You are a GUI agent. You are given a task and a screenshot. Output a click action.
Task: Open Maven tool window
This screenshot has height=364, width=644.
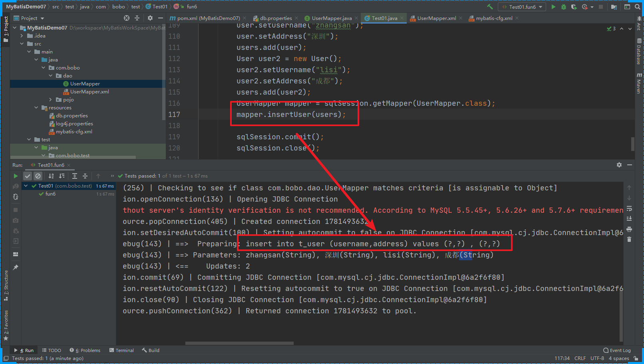pos(639,83)
